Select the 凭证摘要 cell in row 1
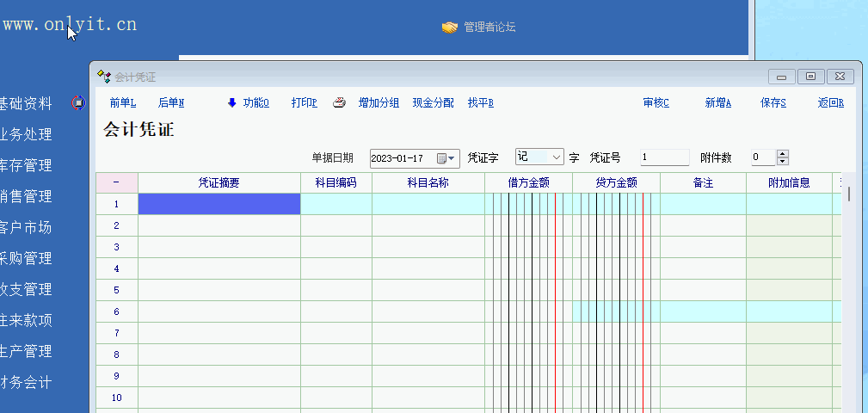The width and height of the screenshot is (868, 413). click(219, 204)
